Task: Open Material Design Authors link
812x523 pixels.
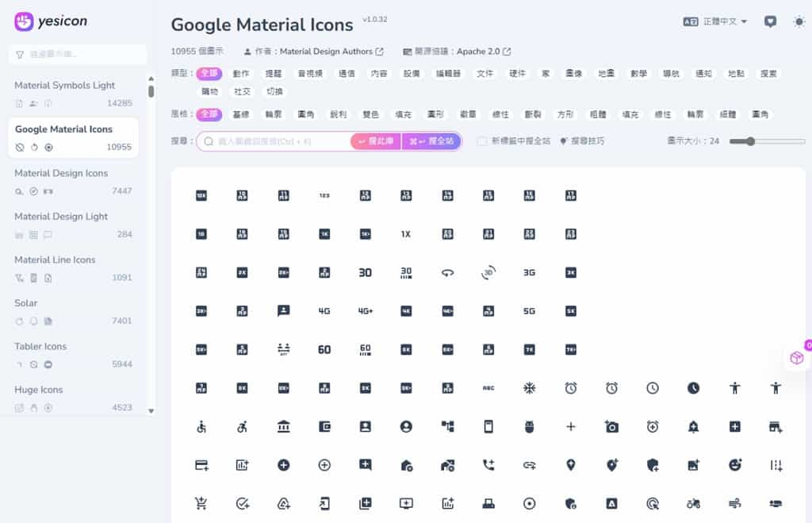Action: pos(331,52)
